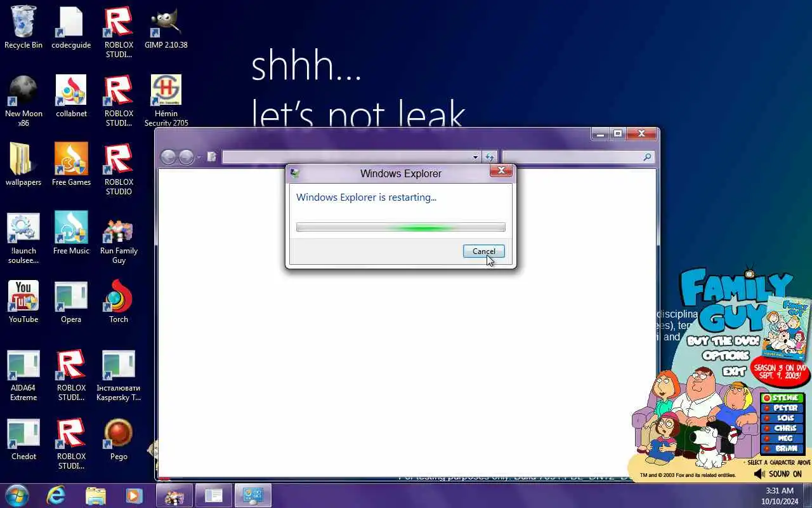Viewport: 812px width, 508px height.
Task: Open Options in the Family Guy widget
Action: tap(726, 356)
